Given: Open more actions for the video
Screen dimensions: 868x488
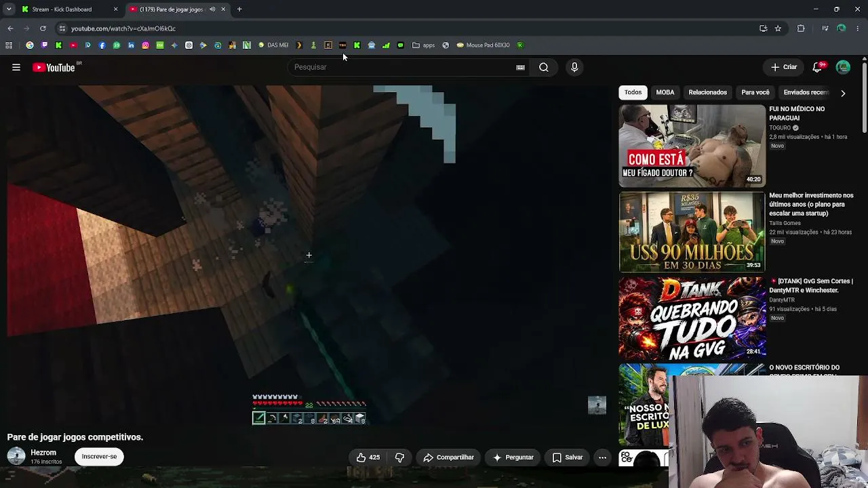Looking at the screenshot, I should tap(602, 457).
